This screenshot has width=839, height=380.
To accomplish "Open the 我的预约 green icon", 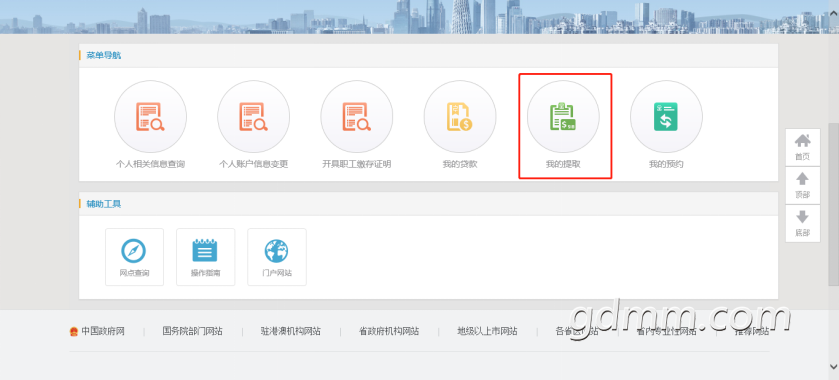I will click(x=666, y=117).
